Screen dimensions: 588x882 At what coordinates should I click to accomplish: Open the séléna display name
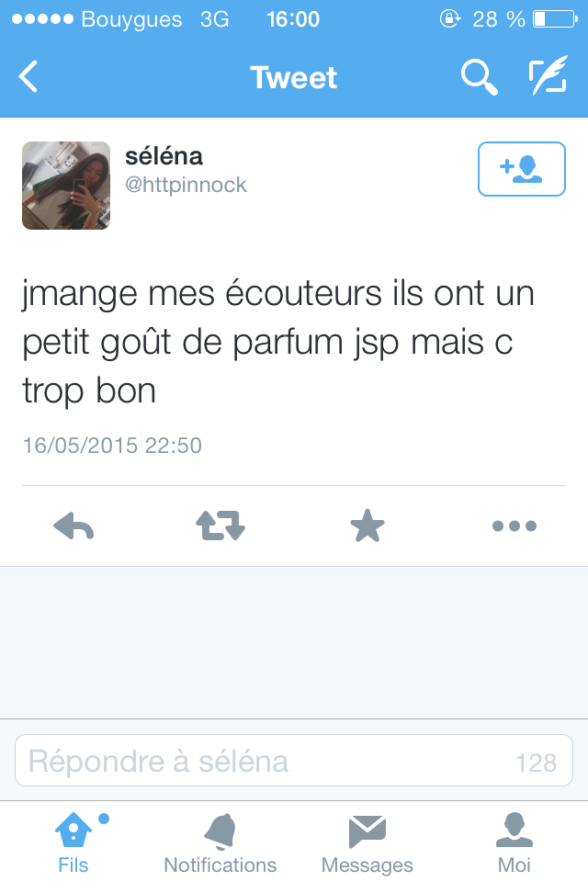click(164, 156)
